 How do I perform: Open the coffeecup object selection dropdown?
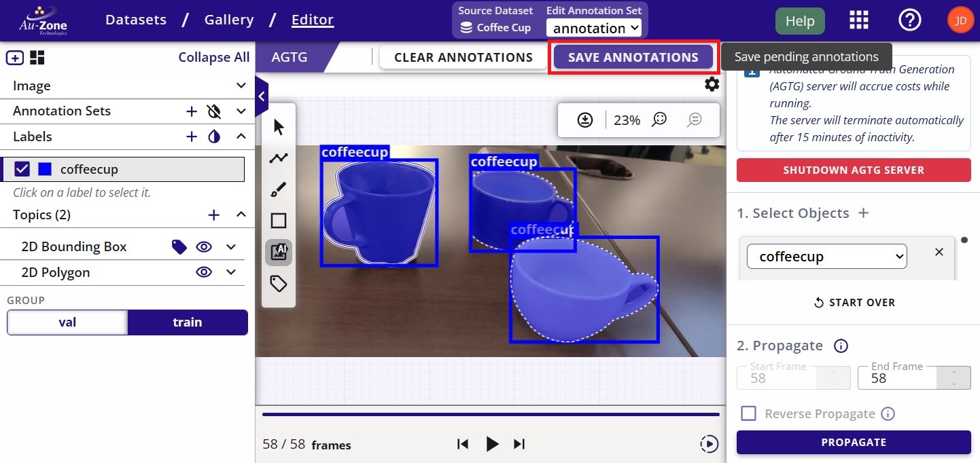(826, 257)
